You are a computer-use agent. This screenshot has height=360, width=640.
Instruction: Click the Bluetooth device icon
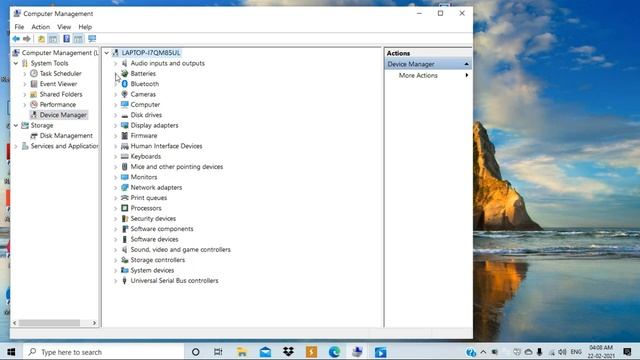[124, 84]
